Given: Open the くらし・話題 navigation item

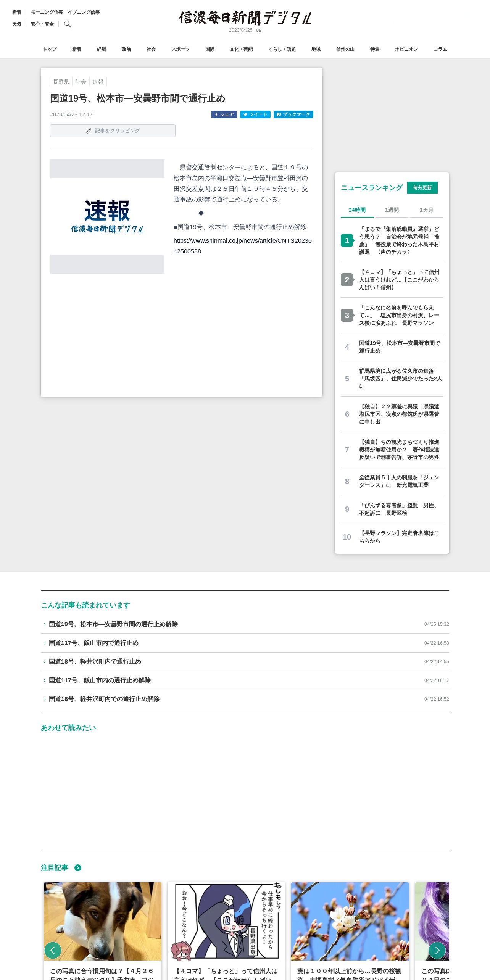Looking at the screenshot, I should 282,49.
